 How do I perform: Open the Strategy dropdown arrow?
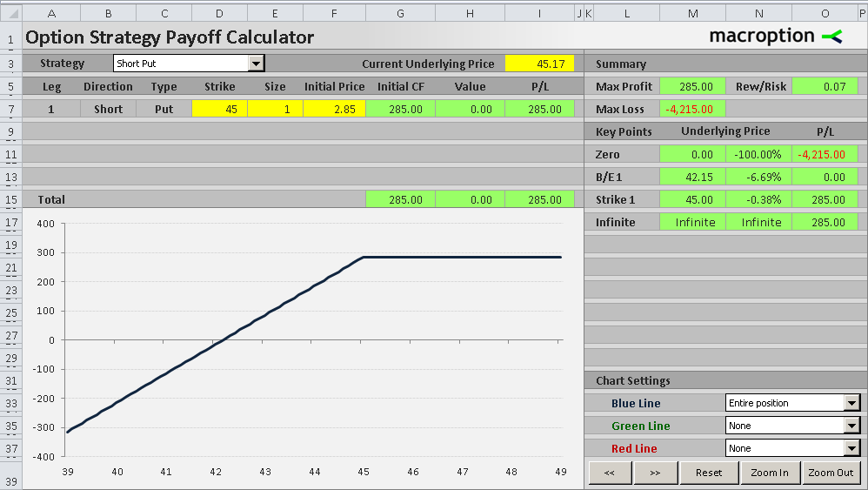pyautogui.click(x=256, y=64)
